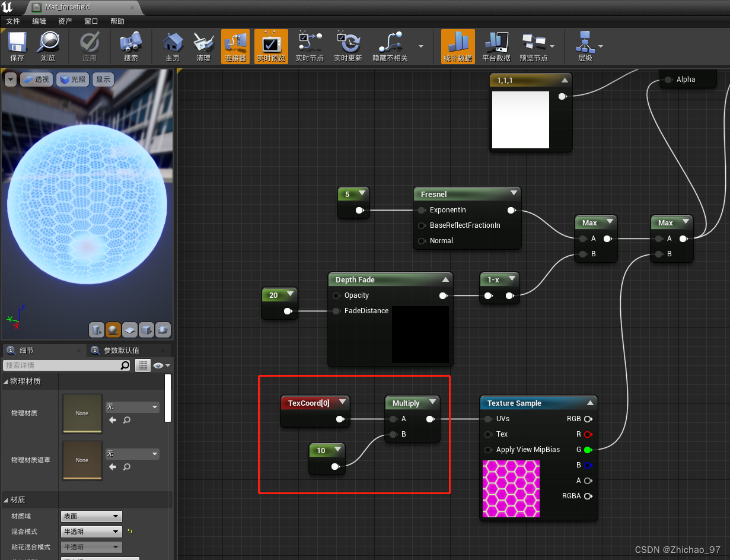This screenshot has width=730, height=560.
Task: Click the 透视 (Perspective) viewport button
Action: (x=37, y=79)
